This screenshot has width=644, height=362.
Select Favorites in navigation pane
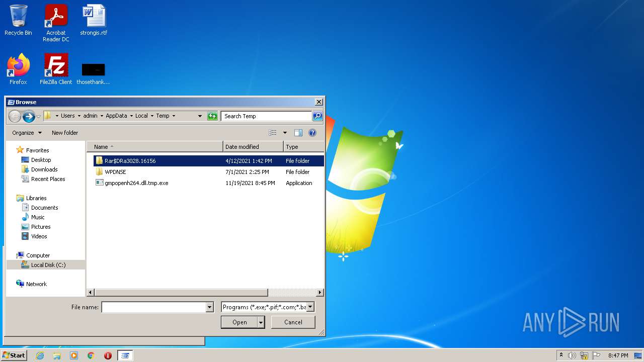point(37,150)
